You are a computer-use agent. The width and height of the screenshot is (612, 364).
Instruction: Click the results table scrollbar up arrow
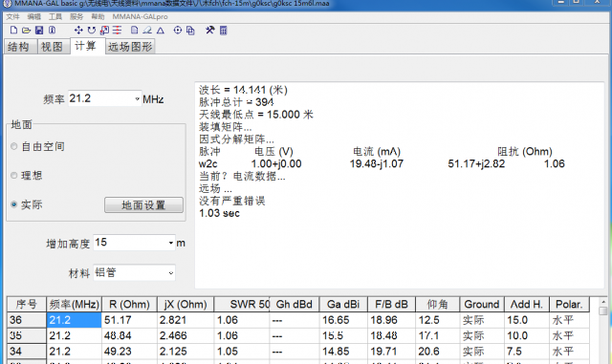click(x=603, y=302)
